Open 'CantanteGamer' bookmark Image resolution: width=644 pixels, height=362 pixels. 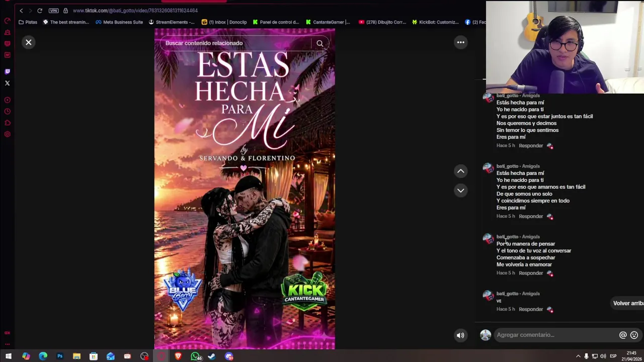coord(328,22)
